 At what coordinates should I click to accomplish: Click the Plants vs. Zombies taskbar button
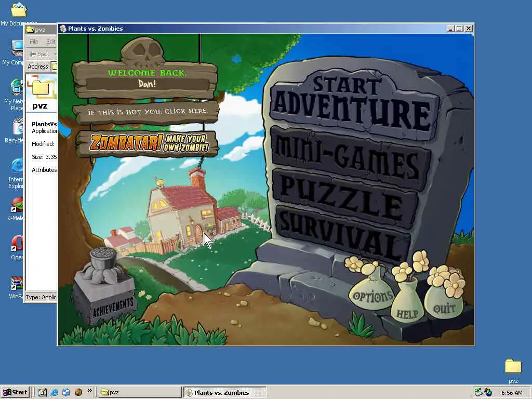coord(224,392)
